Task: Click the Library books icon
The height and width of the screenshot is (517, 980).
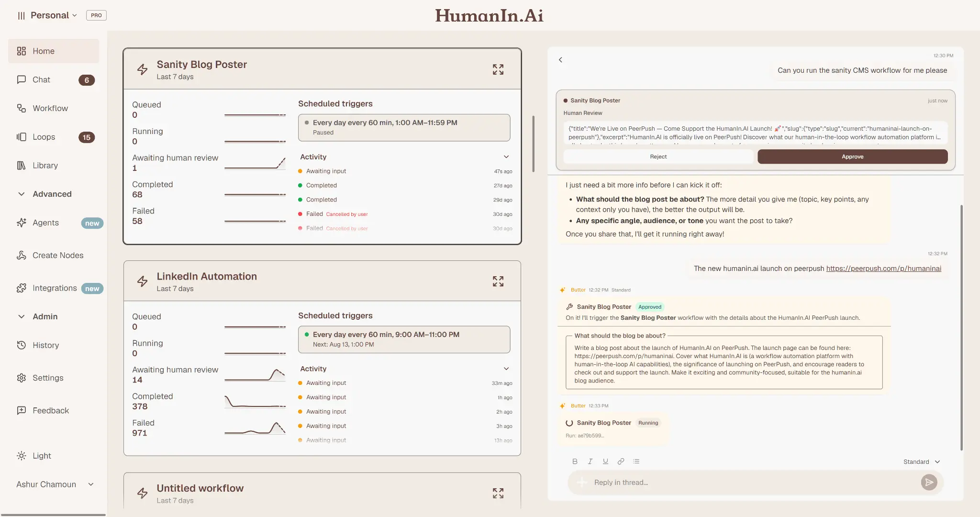Action: tap(22, 166)
